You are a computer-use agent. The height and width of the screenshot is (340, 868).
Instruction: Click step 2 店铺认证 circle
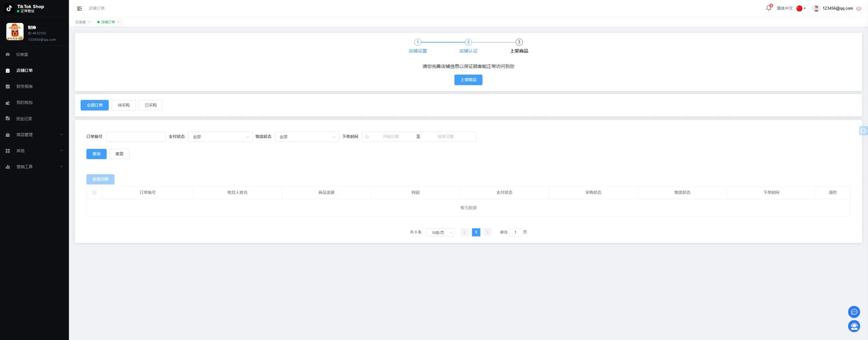(468, 42)
